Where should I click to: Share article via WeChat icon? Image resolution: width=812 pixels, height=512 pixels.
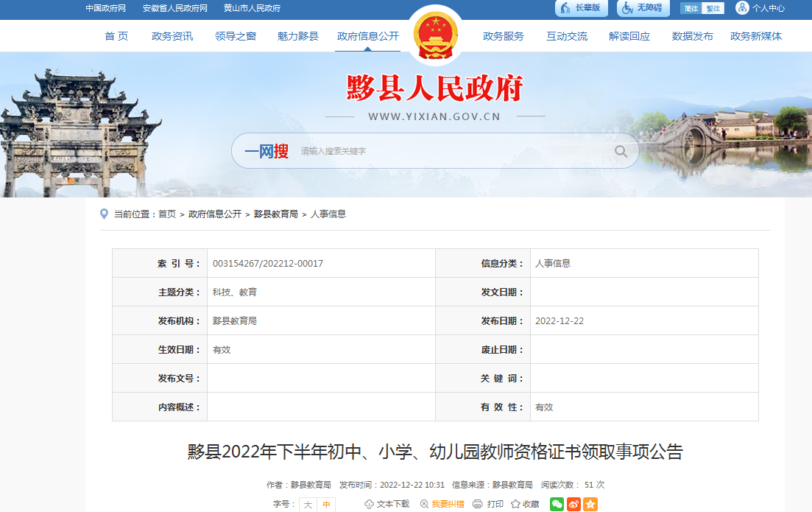point(557,504)
